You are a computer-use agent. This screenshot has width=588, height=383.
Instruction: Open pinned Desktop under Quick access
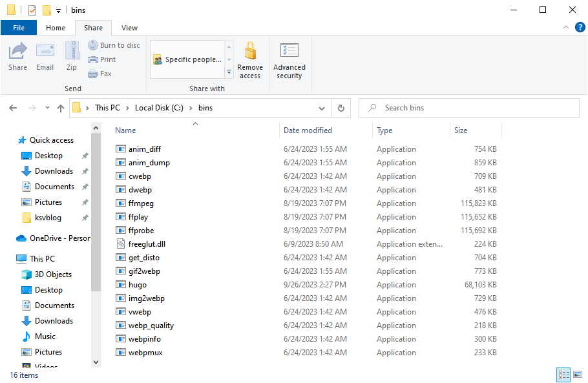(x=48, y=156)
